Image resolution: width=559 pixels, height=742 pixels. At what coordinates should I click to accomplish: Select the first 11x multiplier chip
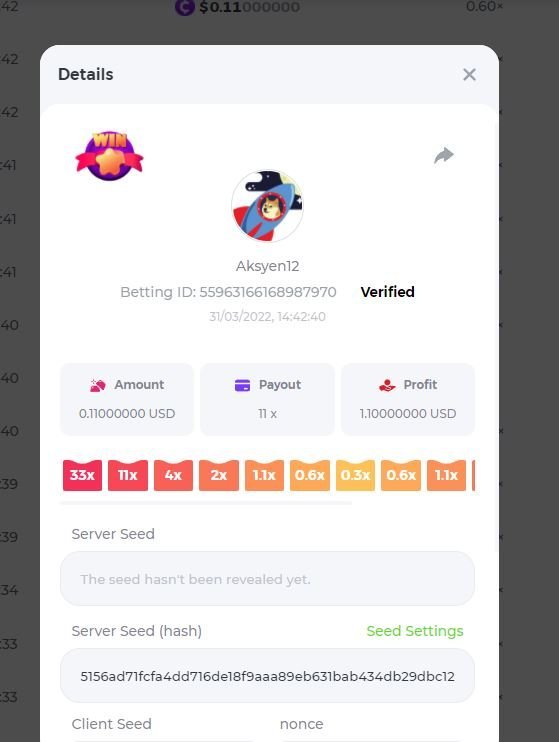pos(128,475)
